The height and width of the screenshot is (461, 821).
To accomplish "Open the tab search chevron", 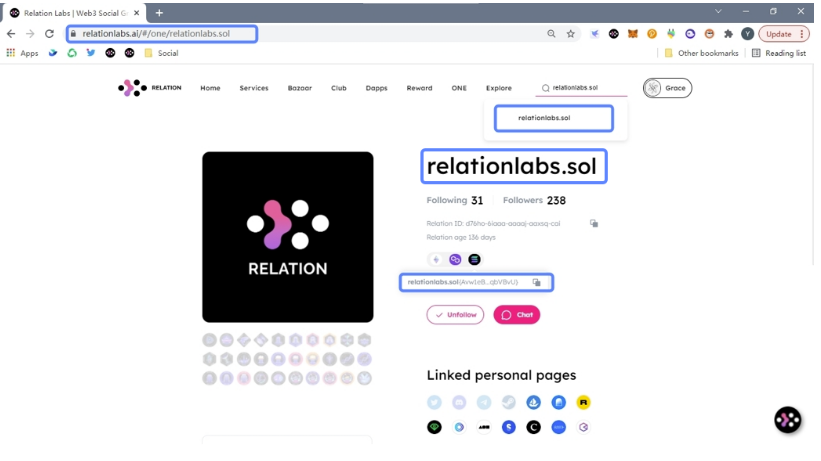I will point(718,11).
